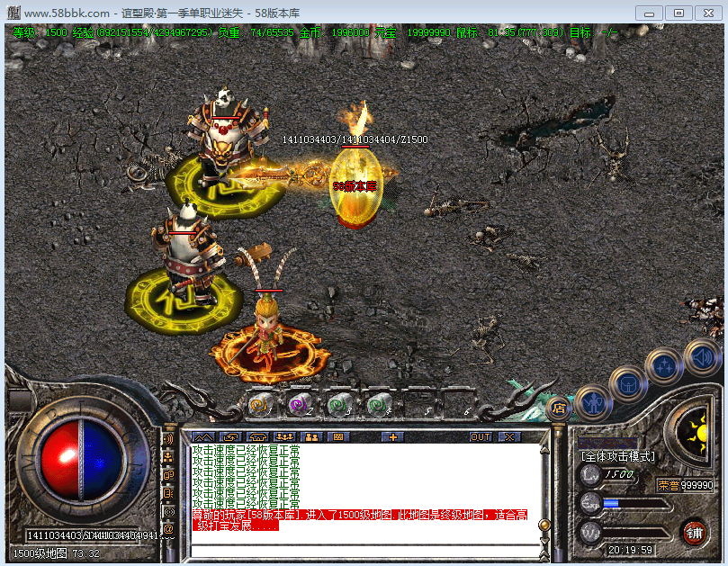Screen dimensions: 728x566
Task: Toggle the signal-waves chat channel icon
Action: pos(169,511)
